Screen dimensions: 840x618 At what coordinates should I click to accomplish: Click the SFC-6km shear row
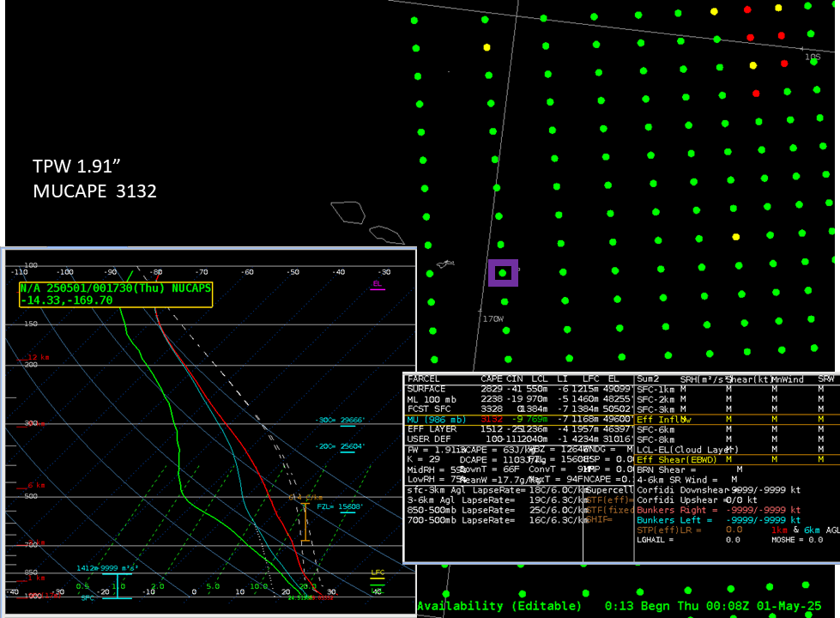pos(736,429)
